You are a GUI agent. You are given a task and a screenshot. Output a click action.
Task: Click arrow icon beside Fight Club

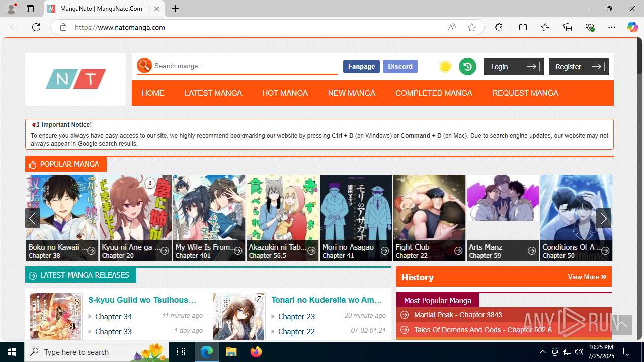coord(458,251)
